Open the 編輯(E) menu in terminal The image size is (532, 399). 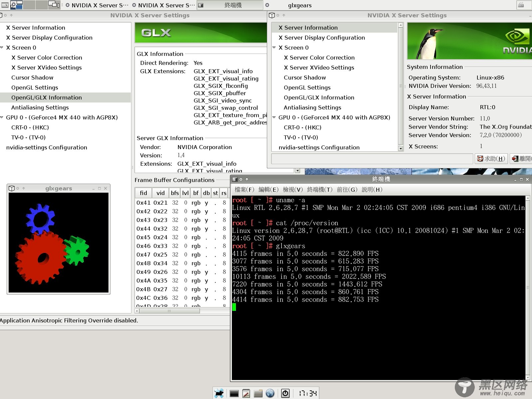tap(268, 190)
